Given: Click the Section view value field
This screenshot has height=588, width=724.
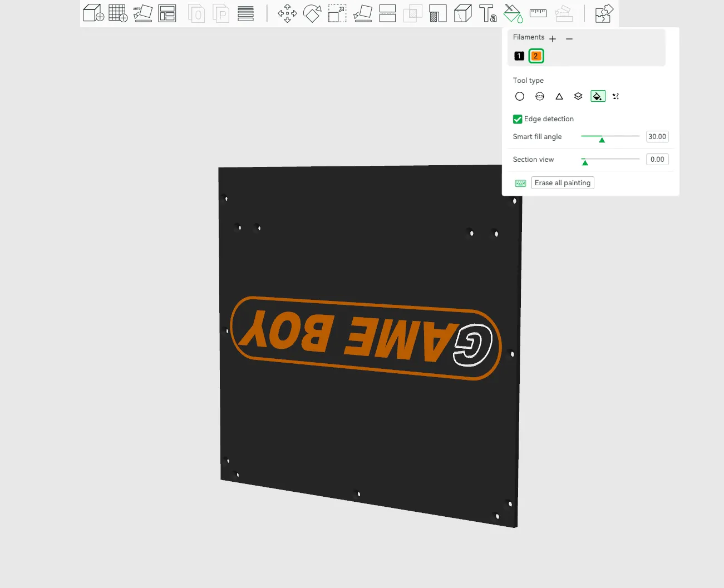Looking at the screenshot, I should (657, 160).
